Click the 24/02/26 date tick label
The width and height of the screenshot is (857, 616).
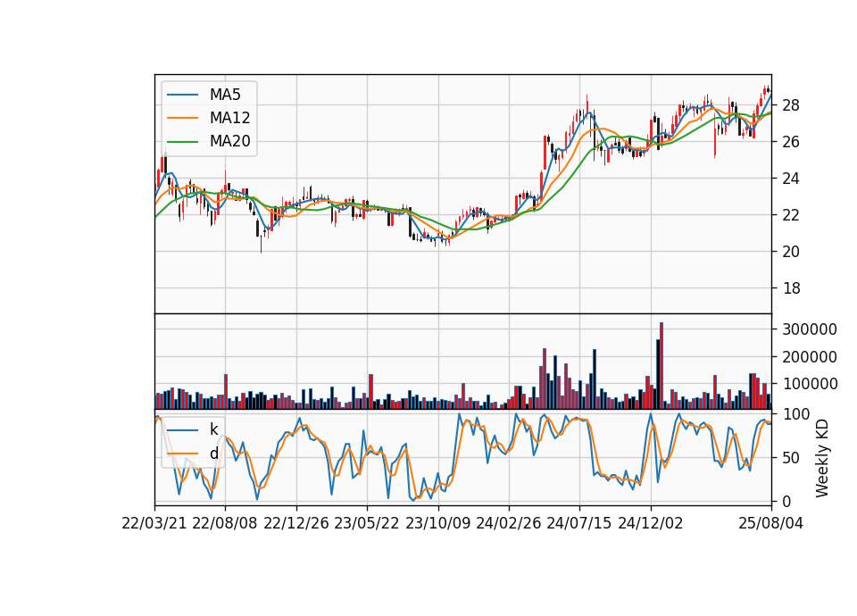coord(508,523)
